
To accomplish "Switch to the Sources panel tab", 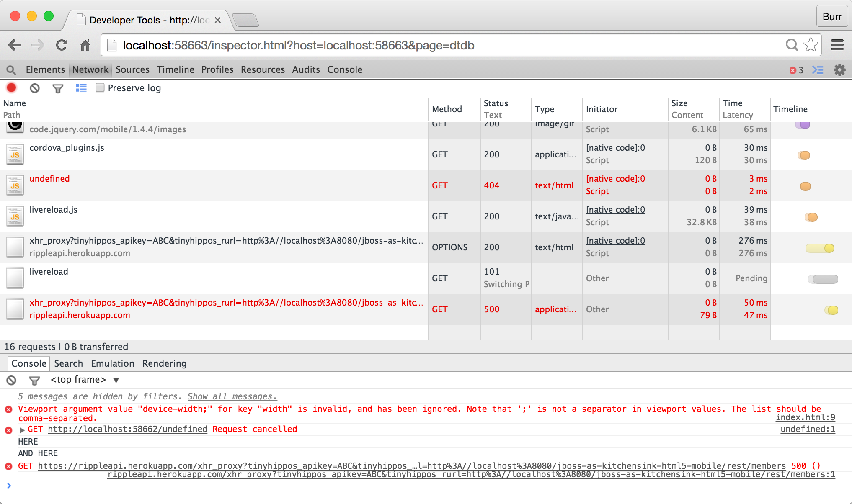I will click(132, 70).
